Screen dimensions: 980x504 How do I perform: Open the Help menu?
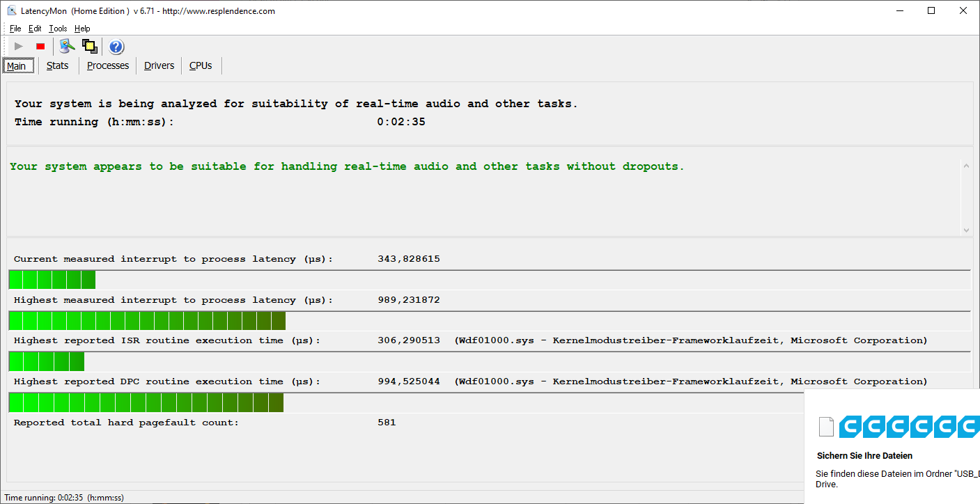pyautogui.click(x=82, y=29)
